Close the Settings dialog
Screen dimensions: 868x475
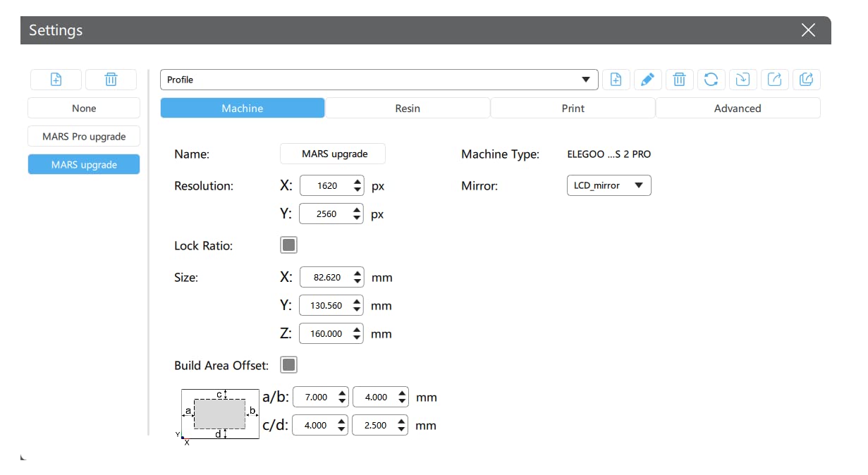tap(808, 30)
